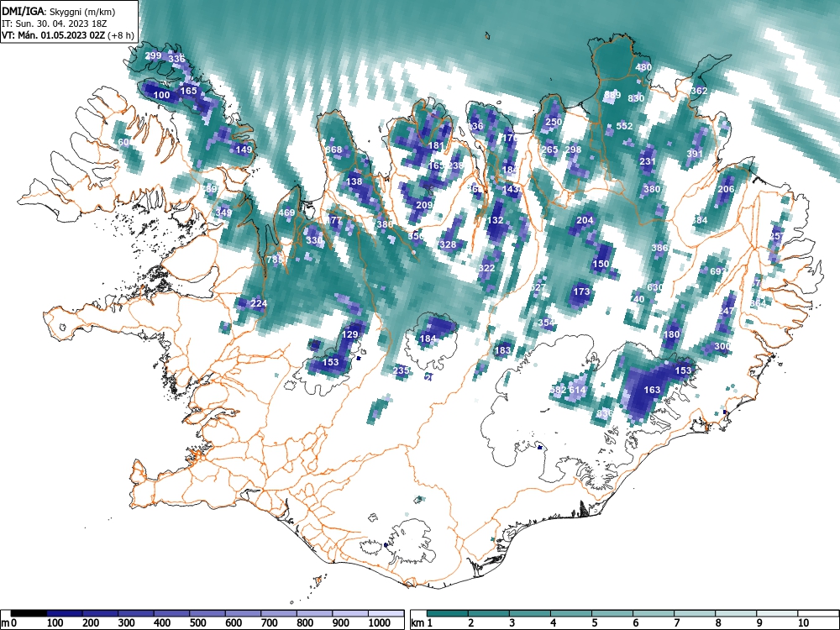Pick the palest 900–1000 m legend swatch
840x630 pixels.
tap(350, 613)
